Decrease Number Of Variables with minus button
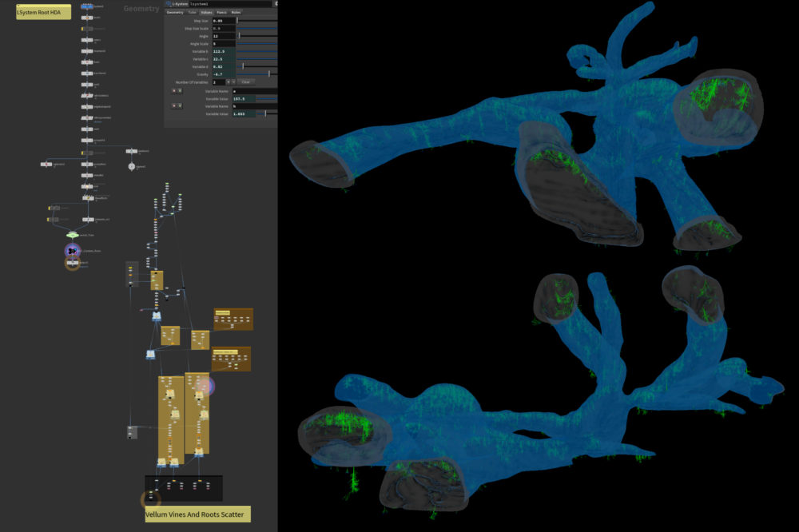Image resolution: width=799 pixels, height=532 pixels. coord(233,81)
